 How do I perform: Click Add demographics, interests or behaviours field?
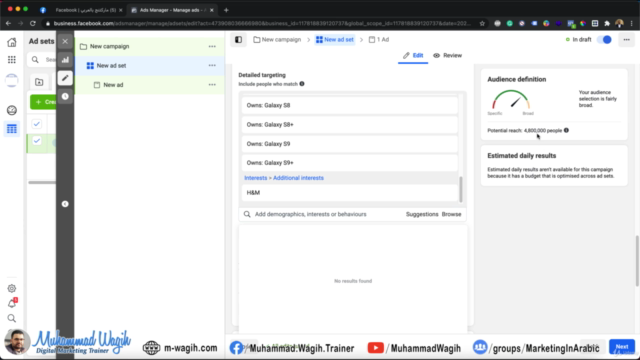tap(322, 214)
